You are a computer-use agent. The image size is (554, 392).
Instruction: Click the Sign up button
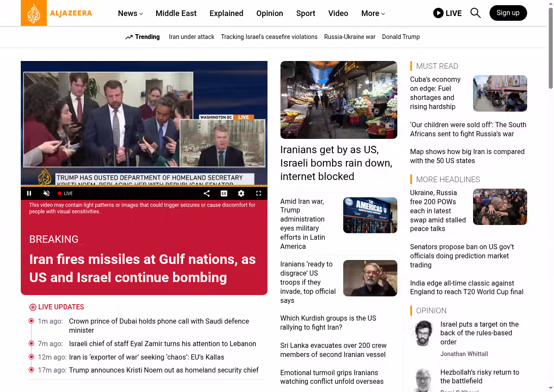(508, 13)
